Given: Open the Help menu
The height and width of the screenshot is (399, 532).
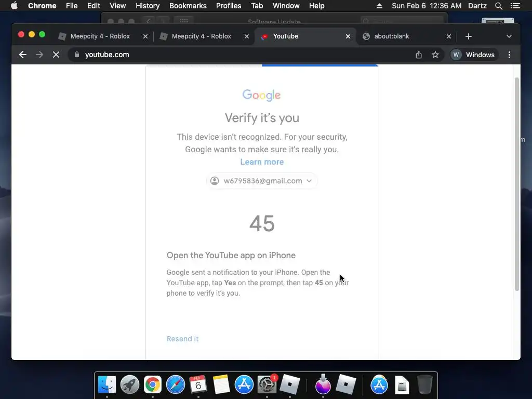Looking at the screenshot, I should click(316, 6).
